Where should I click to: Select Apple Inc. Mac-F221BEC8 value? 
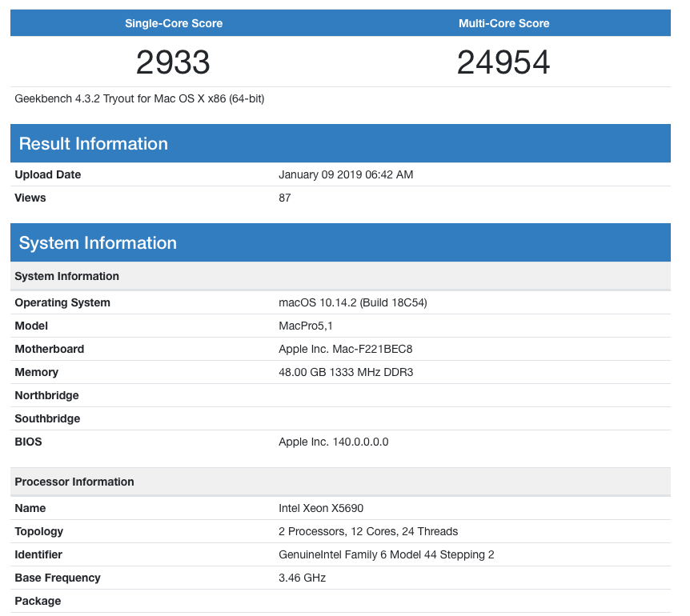pos(346,349)
